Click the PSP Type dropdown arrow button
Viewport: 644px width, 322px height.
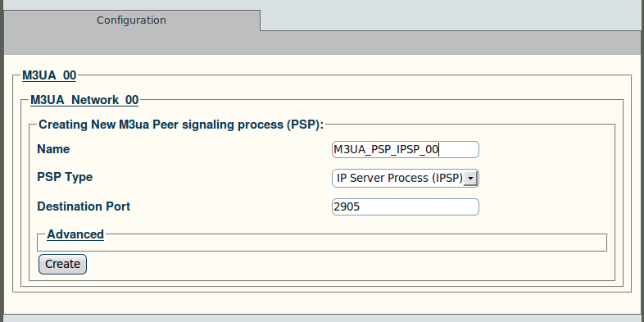469,179
